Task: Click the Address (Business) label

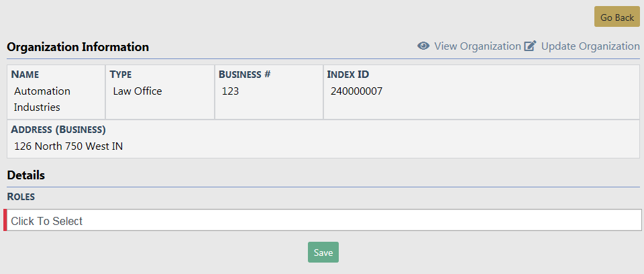Action: click(x=58, y=130)
